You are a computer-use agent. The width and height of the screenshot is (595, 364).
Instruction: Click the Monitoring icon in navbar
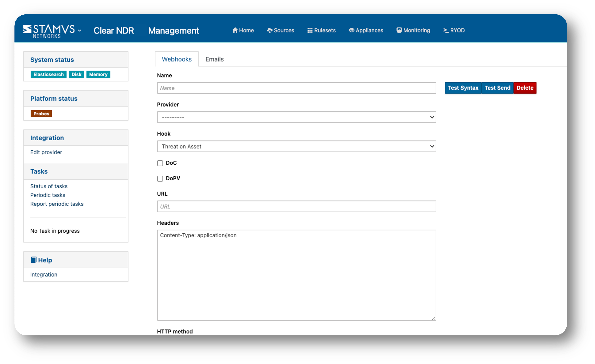click(399, 30)
